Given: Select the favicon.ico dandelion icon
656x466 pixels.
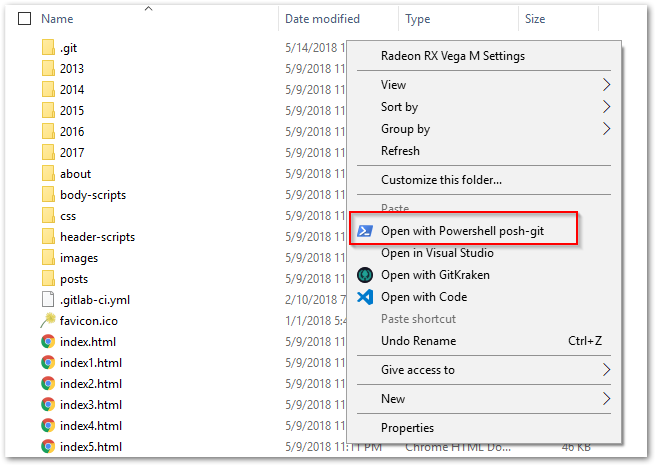Looking at the screenshot, I should point(48,320).
